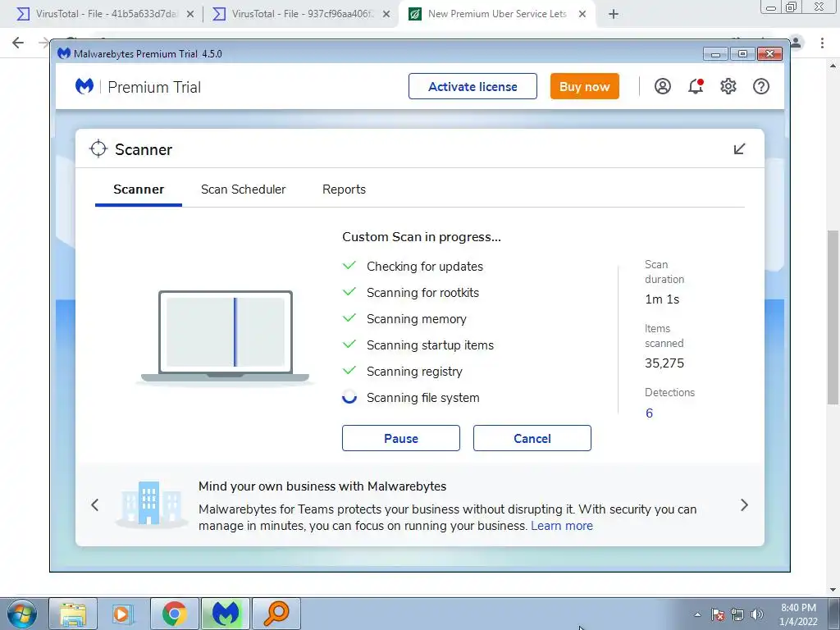Close the VirusTotal 937cf96aa406 tab
Image resolution: width=840 pixels, height=630 pixels.
coord(386,14)
